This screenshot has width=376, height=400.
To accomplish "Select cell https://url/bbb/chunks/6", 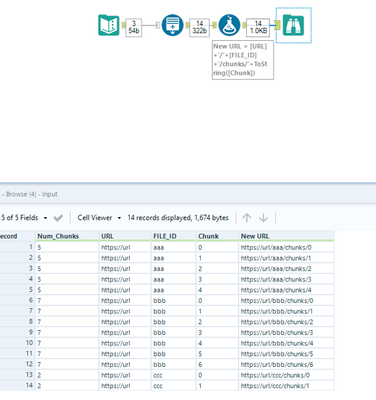I will coord(286,365).
